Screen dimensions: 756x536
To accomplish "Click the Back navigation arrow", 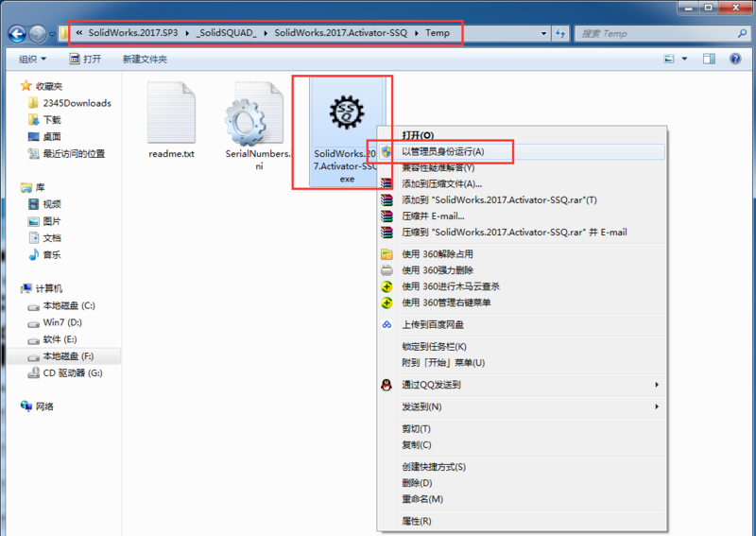I will [17, 34].
